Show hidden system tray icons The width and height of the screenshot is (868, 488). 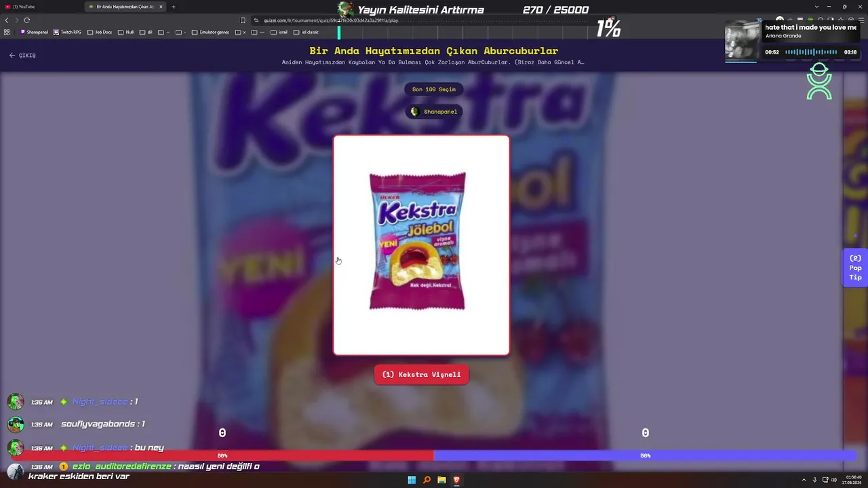point(804,480)
